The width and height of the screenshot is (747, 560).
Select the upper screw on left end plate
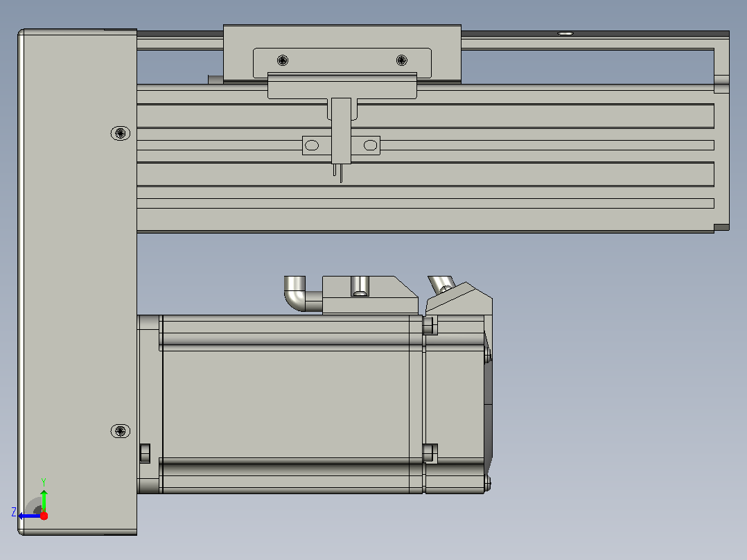coord(120,133)
